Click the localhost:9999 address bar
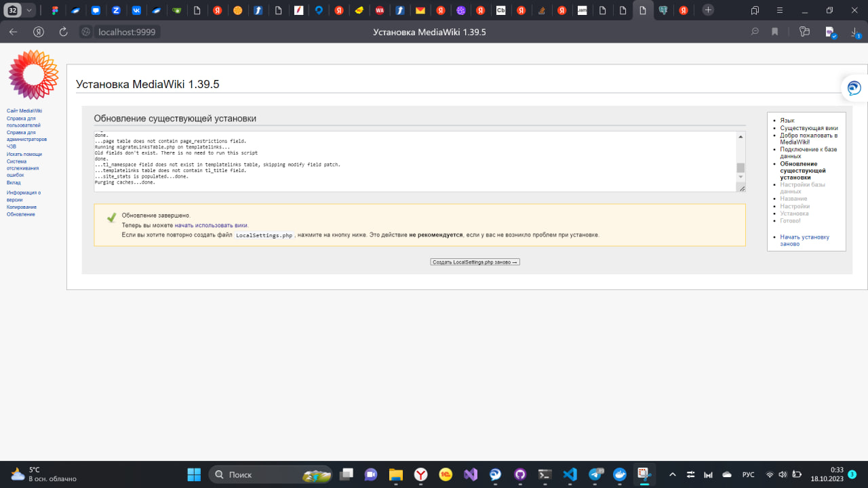The image size is (868, 488). 126,32
